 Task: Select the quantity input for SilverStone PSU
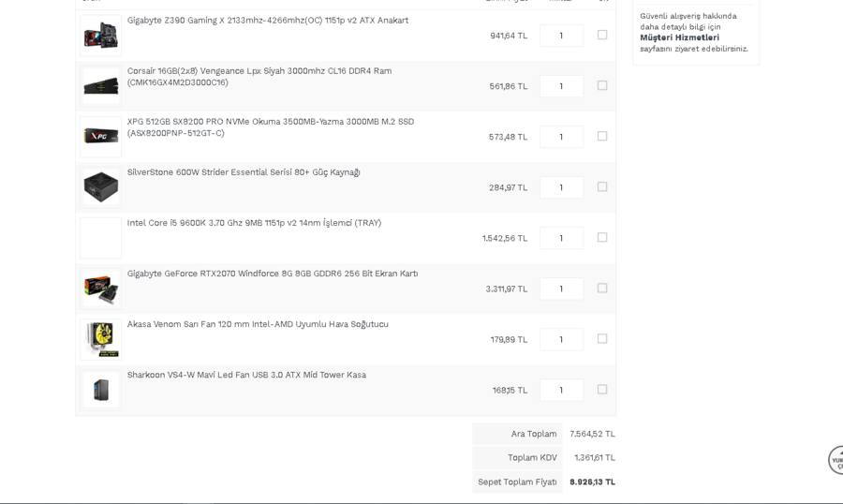click(x=561, y=187)
